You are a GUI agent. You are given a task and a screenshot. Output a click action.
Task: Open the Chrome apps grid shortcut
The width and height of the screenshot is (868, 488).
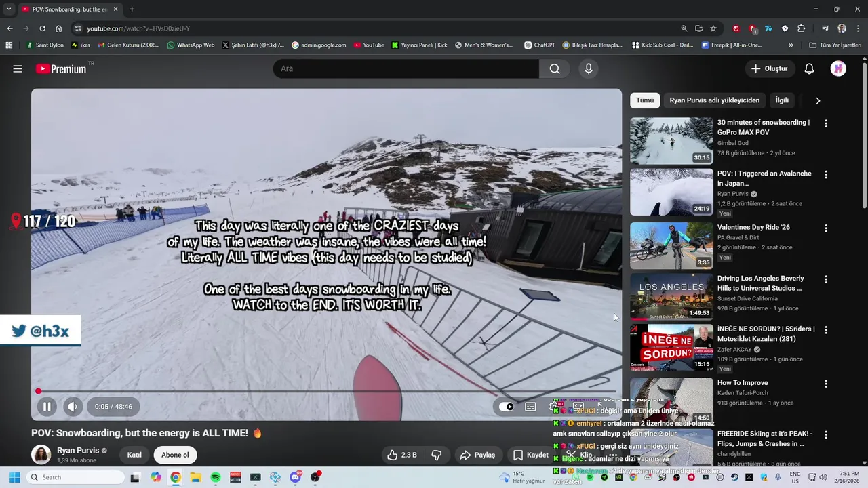click(x=9, y=45)
